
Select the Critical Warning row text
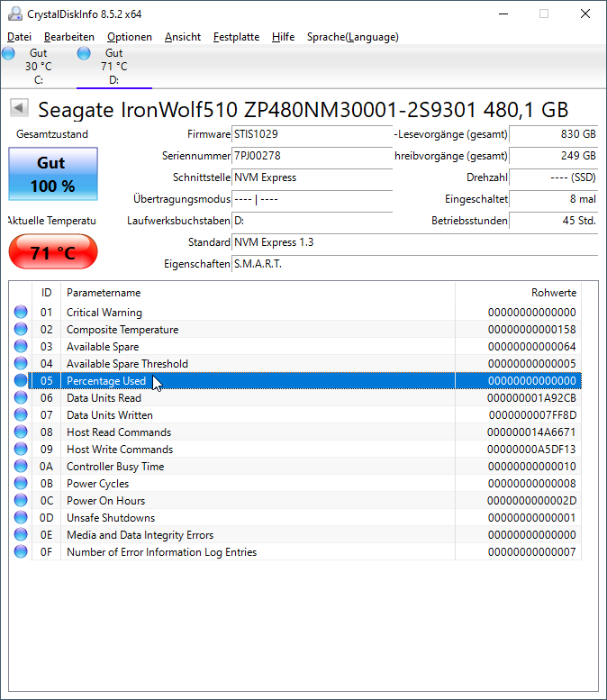[104, 312]
